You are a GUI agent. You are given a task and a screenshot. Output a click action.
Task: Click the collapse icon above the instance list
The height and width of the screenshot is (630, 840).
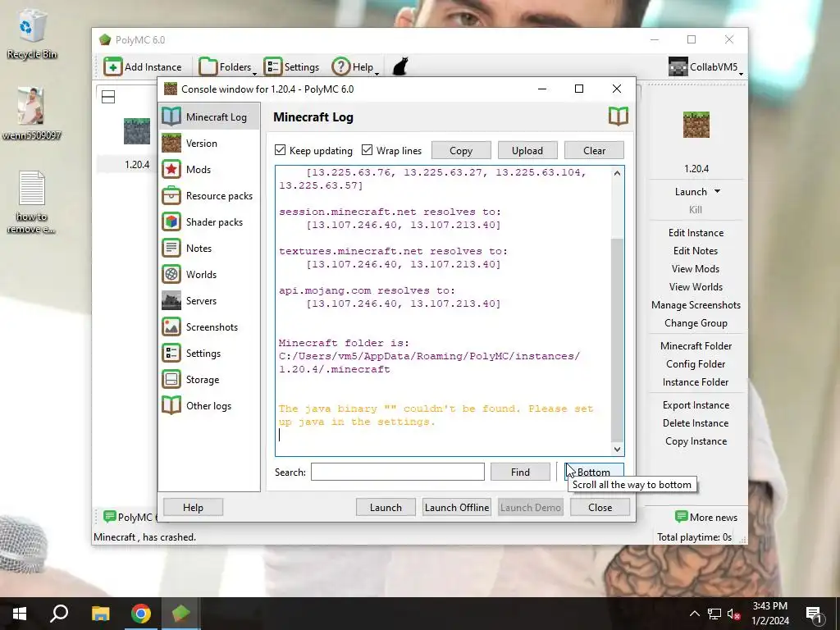[x=108, y=97]
